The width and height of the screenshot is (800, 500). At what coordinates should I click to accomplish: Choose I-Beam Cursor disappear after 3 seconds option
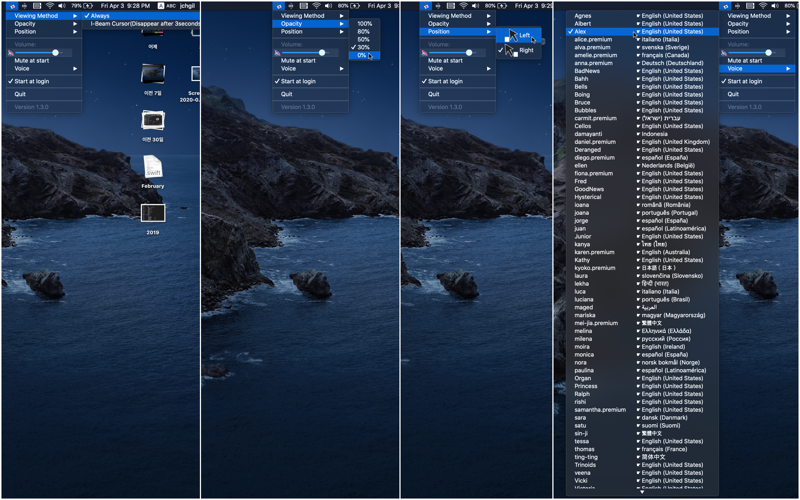pyautogui.click(x=141, y=23)
